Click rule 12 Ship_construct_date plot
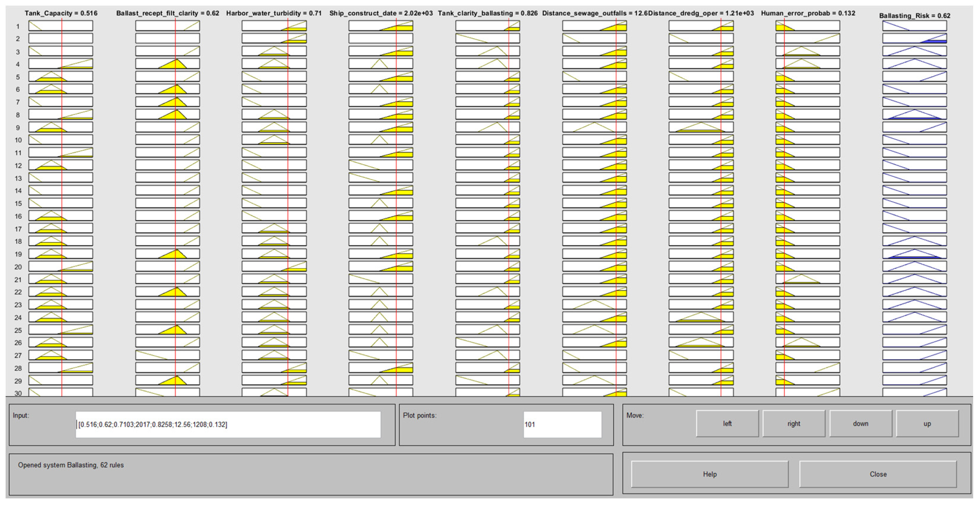The width and height of the screenshot is (980, 505). coord(380,165)
